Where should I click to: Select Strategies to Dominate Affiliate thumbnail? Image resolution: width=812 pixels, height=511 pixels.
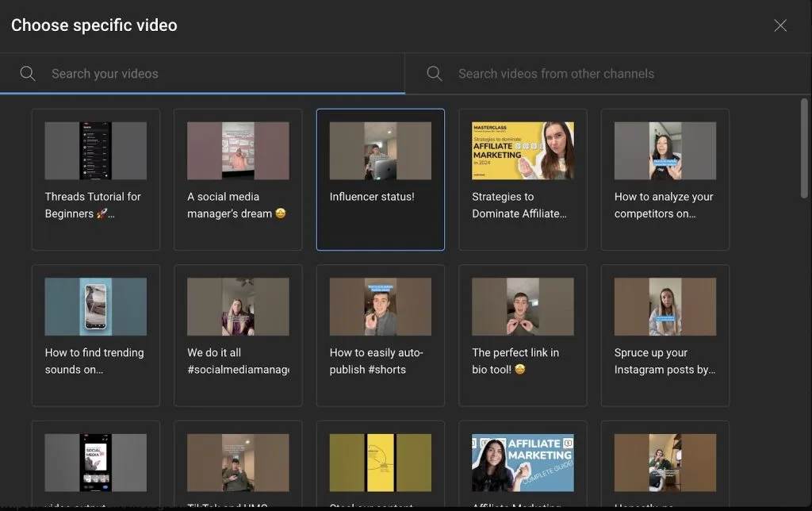click(523, 151)
